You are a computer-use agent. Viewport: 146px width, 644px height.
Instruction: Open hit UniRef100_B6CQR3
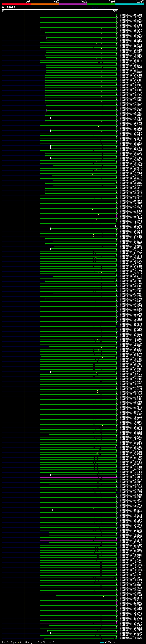point(131,15)
